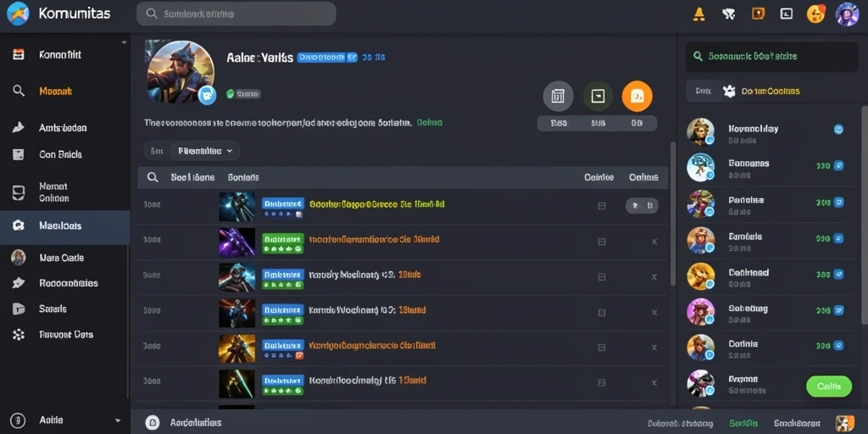
Task: Remove the golden thumbnail row with its X
Action: (654, 348)
